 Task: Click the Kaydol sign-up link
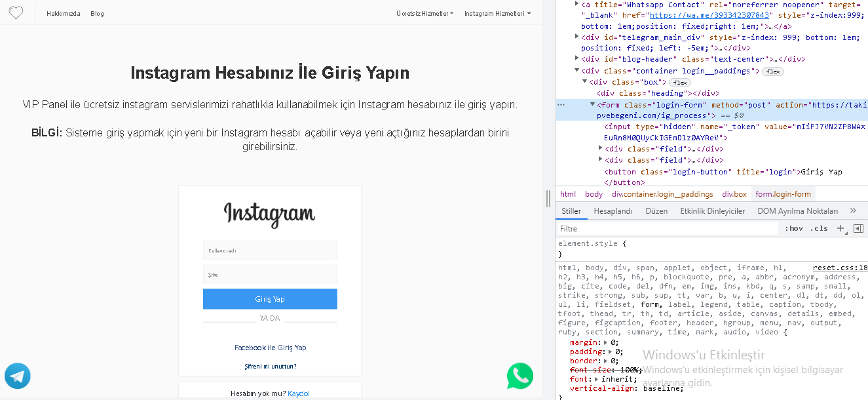[x=299, y=393]
